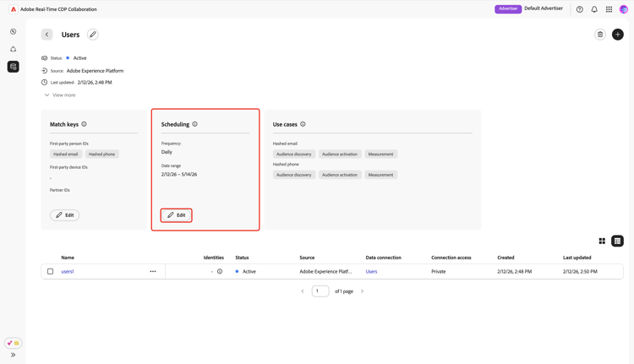This screenshot has height=364, width=634.
Task: Go to next page arrow
Action: (x=362, y=291)
